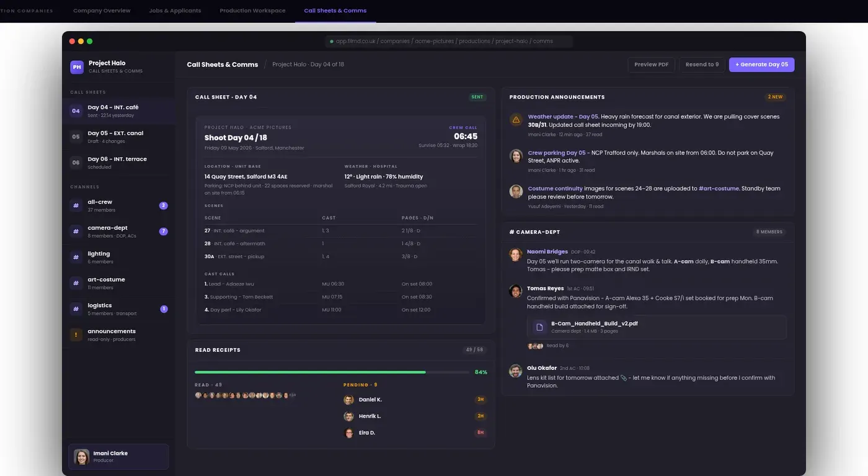Open the Day 04 number badge

pyautogui.click(x=76, y=111)
